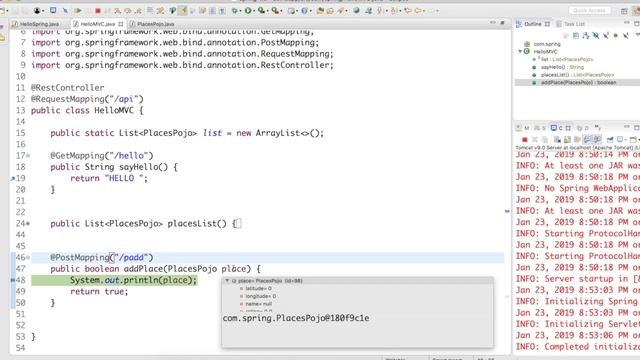Toggle Show Console on standard error icon

[597, 140]
